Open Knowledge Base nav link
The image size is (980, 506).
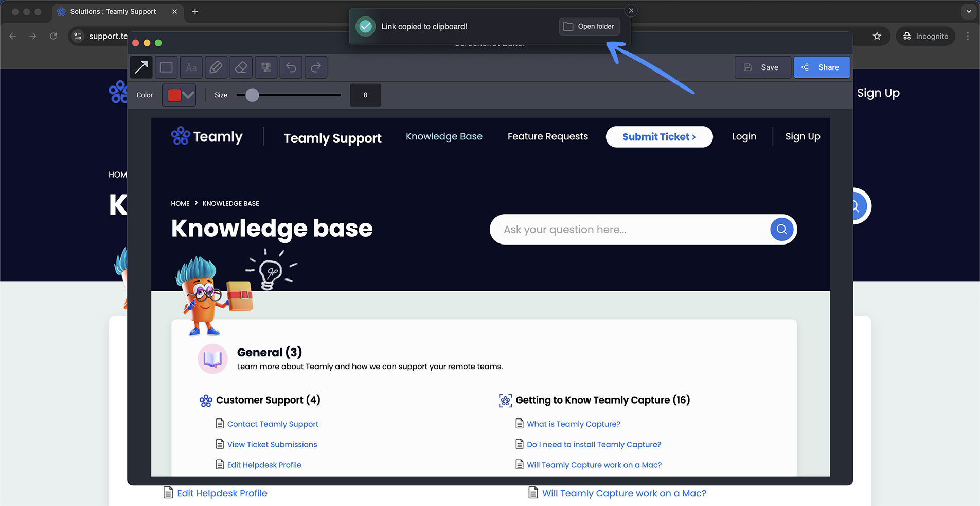(444, 136)
